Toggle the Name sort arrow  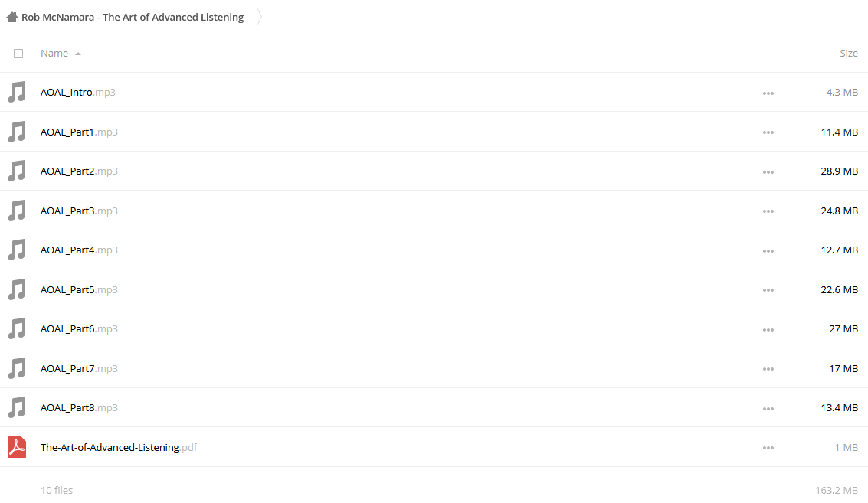(78, 54)
